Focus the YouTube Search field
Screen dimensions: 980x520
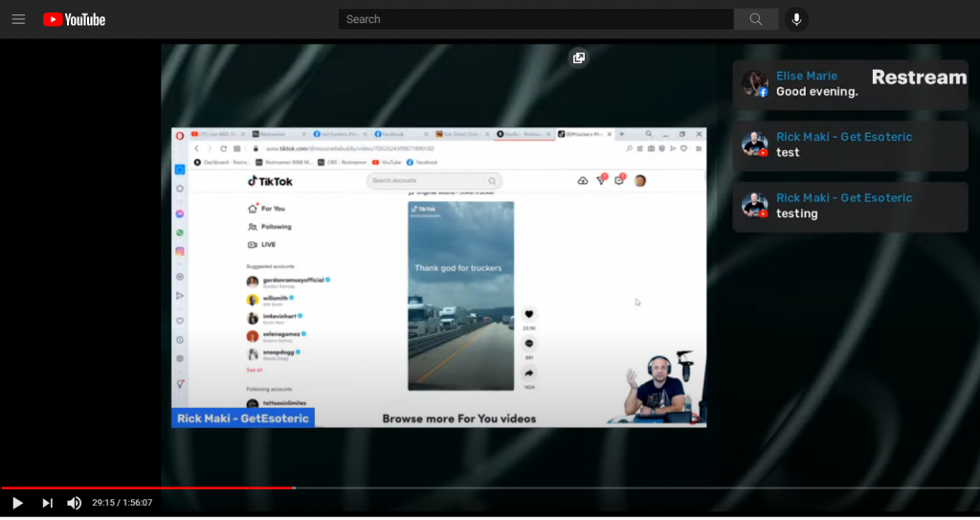536,19
